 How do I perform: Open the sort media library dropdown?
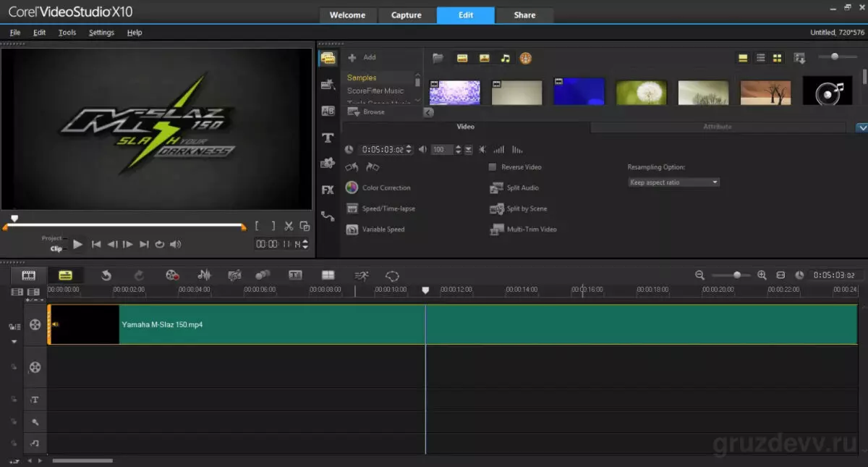[799, 58]
